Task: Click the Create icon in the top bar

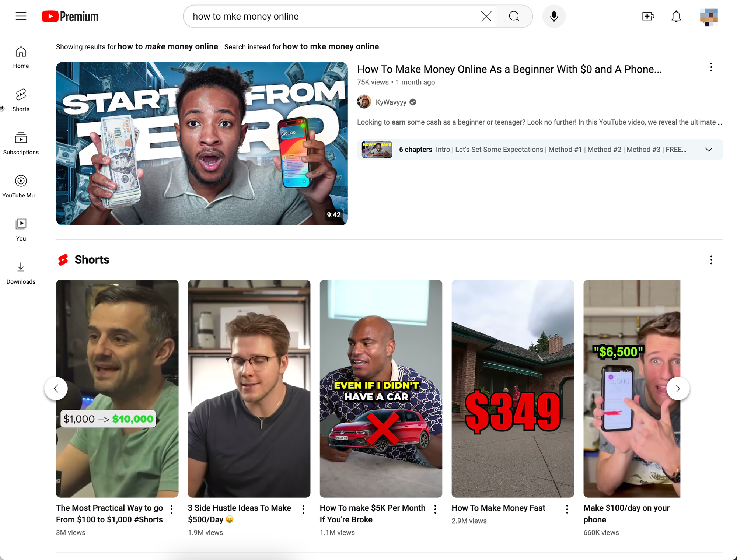Action: pos(648,16)
